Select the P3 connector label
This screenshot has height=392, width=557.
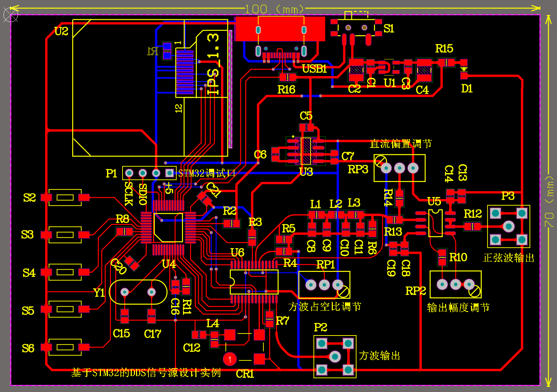(x=508, y=196)
